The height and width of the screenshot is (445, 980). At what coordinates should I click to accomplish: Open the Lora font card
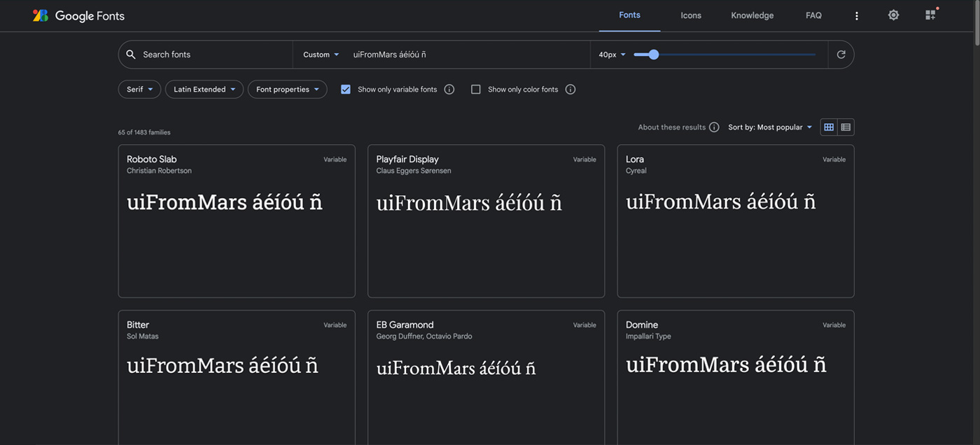[736, 221]
